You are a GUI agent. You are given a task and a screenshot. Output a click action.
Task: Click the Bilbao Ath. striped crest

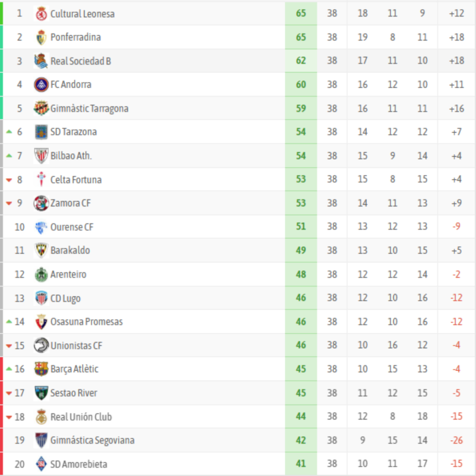(41, 156)
